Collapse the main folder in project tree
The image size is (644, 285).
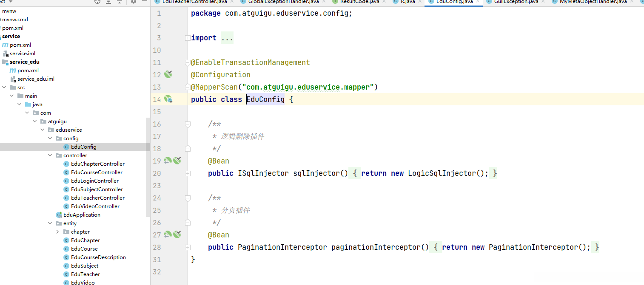point(12,96)
